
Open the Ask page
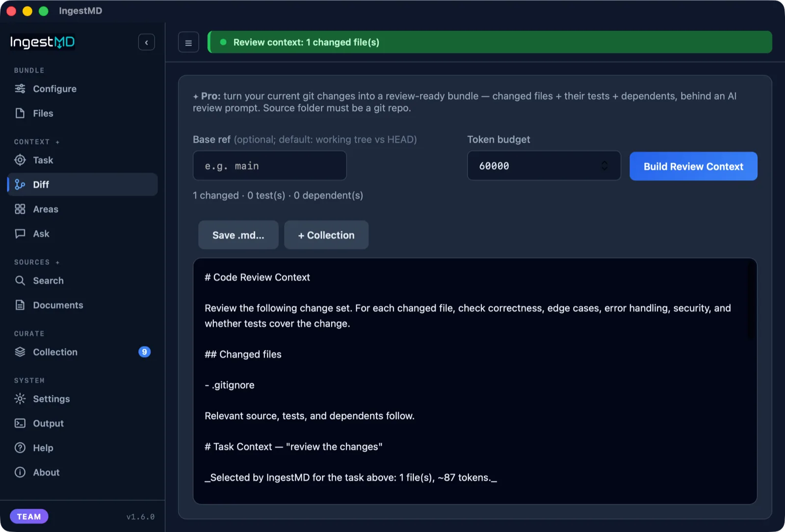click(82, 234)
